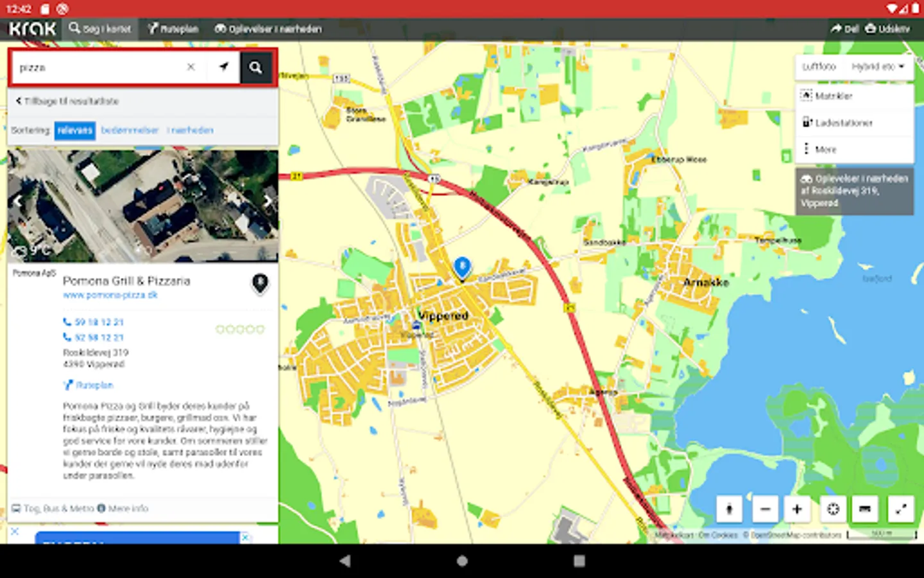The width and height of the screenshot is (924, 578).
Task: Expand the map to fullscreen
Action: (902, 509)
